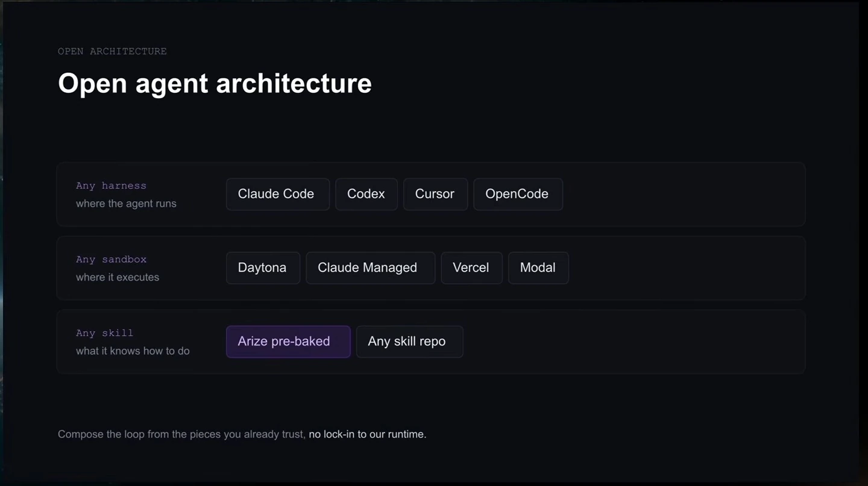
Task: Click the 'Any harness' row label
Action: point(111,185)
